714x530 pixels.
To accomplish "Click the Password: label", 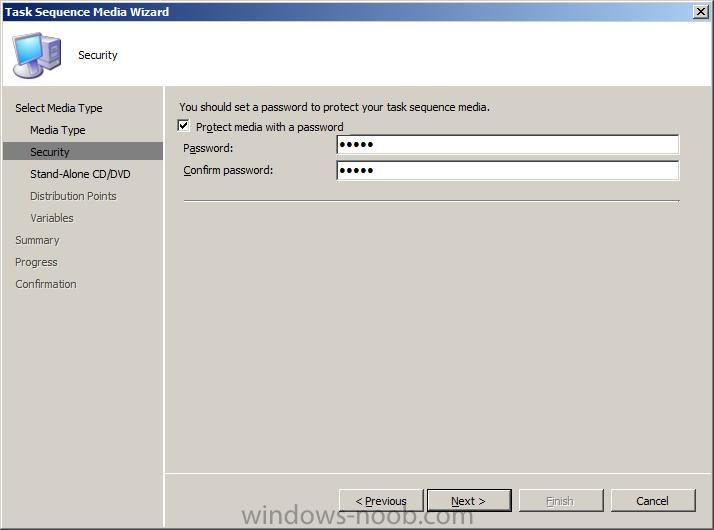I will 208,148.
